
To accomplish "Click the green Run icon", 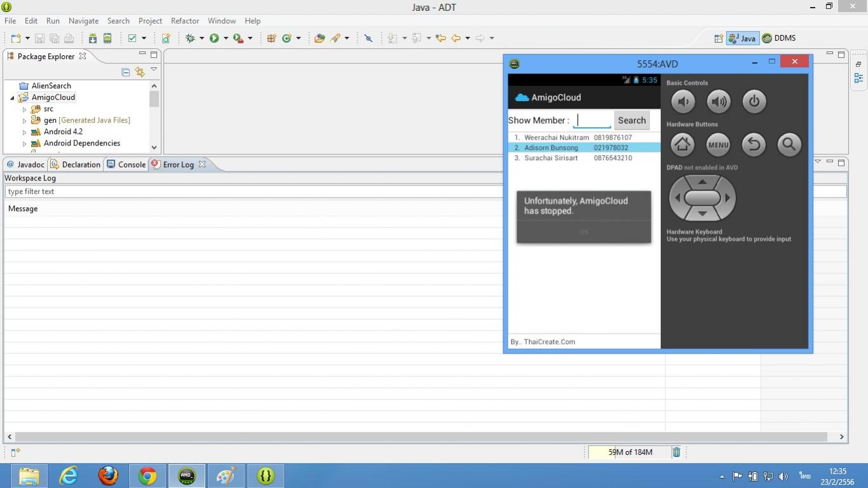I will tap(214, 38).
